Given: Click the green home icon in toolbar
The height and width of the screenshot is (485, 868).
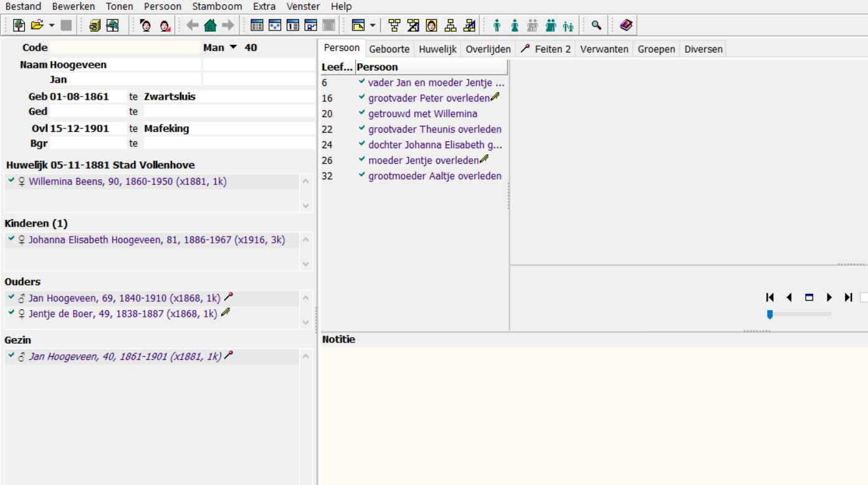Looking at the screenshot, I should click(x=211, y=26).
